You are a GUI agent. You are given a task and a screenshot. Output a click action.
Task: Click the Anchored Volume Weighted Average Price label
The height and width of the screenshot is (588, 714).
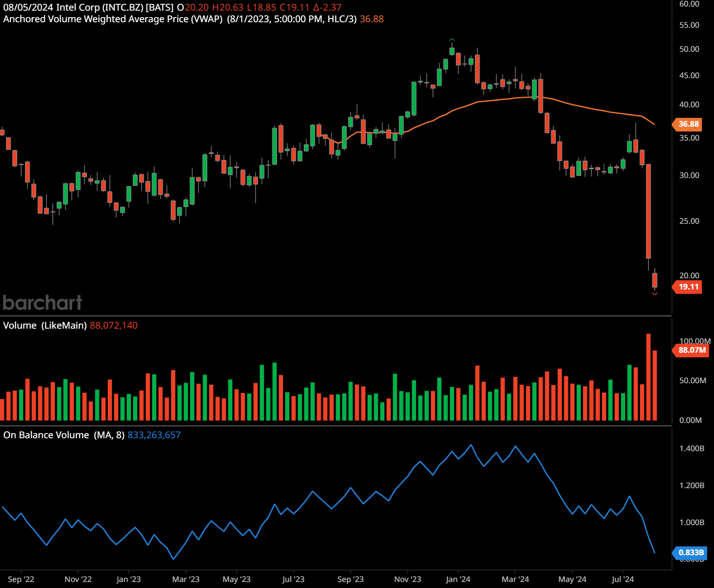[113, 19]
